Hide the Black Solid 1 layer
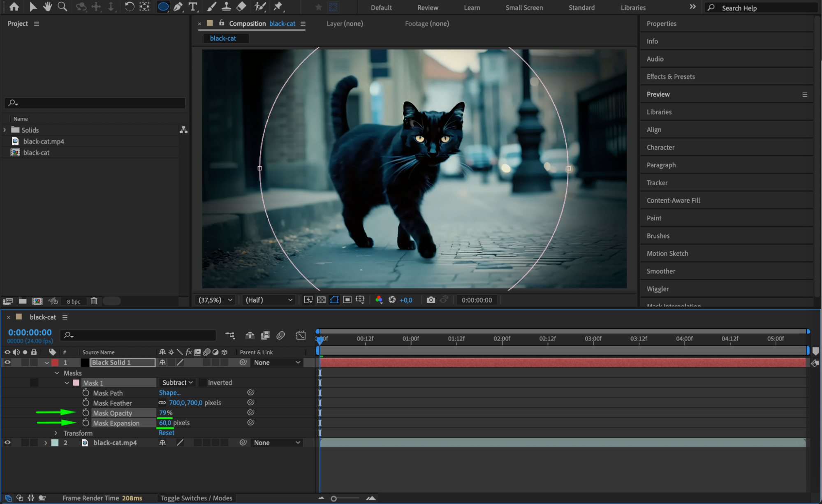822x504 pixels. click(7, 362)
